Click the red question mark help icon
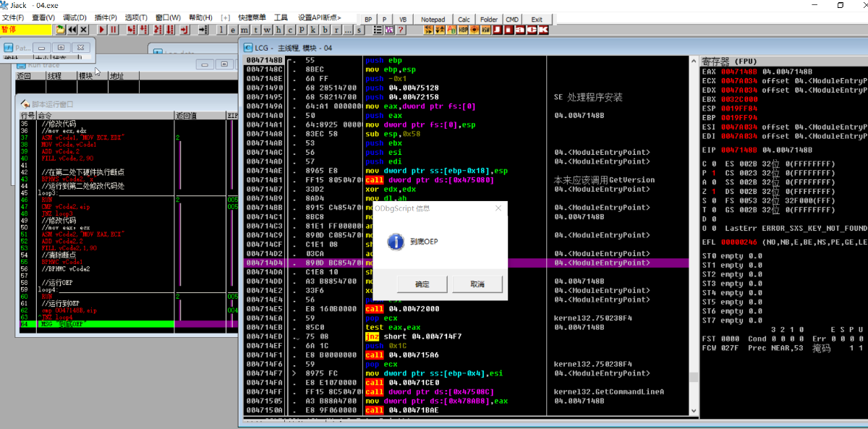Viewport: 868px width, 429px height. pyautogui.click(x=401, y=30)
